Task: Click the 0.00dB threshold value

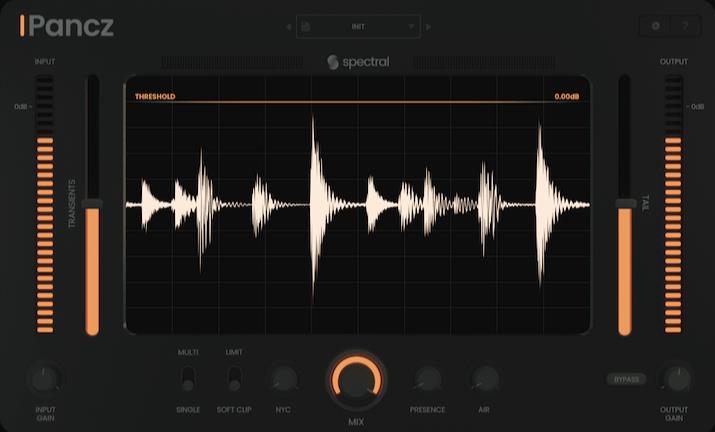Action: click(567, 96)
